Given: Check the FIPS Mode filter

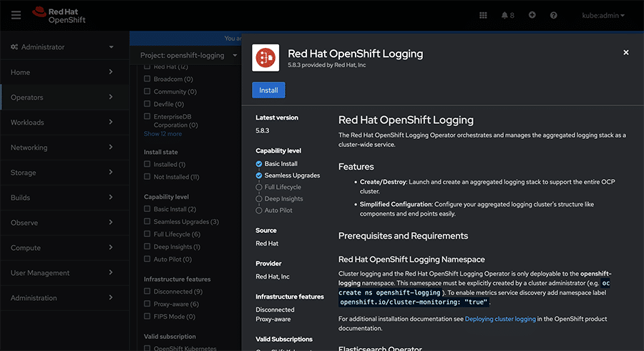Looking at the screenshot, I should coord(147,317).
